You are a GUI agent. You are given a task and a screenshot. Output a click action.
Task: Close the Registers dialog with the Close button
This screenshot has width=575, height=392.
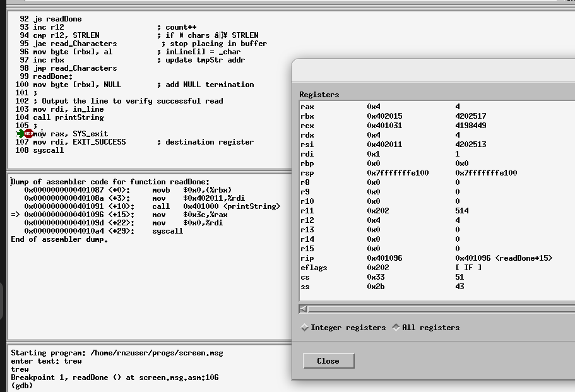[x=329, y=361]
